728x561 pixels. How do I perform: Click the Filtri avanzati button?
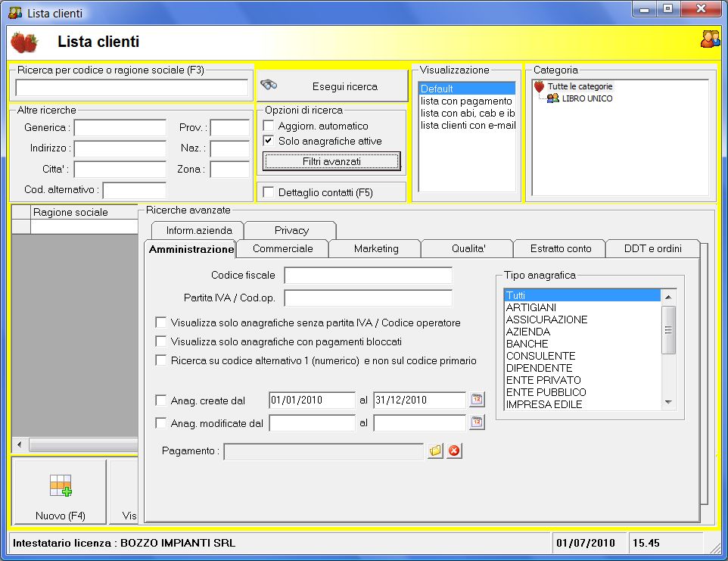tap(331, 161)
